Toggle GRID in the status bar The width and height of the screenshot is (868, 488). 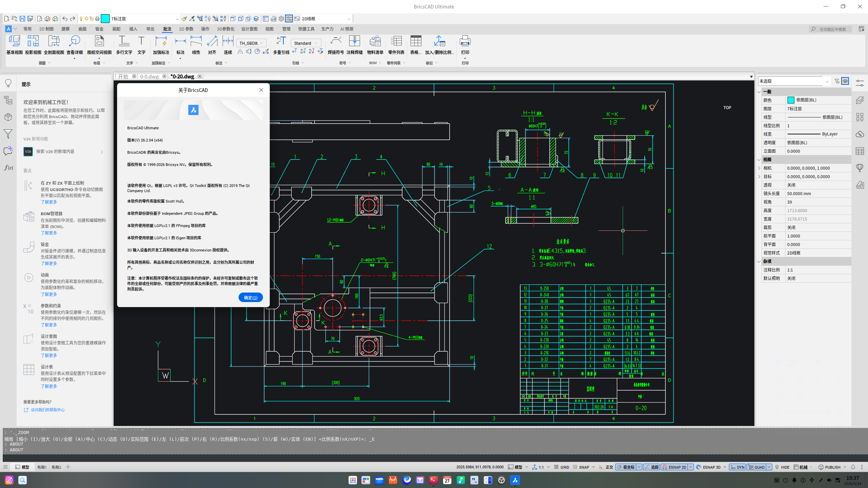click(562, 467)
